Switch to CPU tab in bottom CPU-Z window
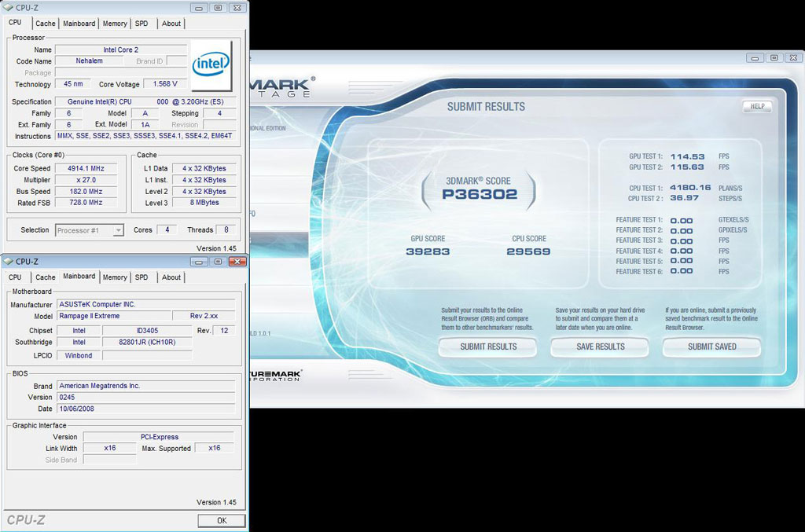Viewport: 805px width, 532px height. [x=16, y=277]
